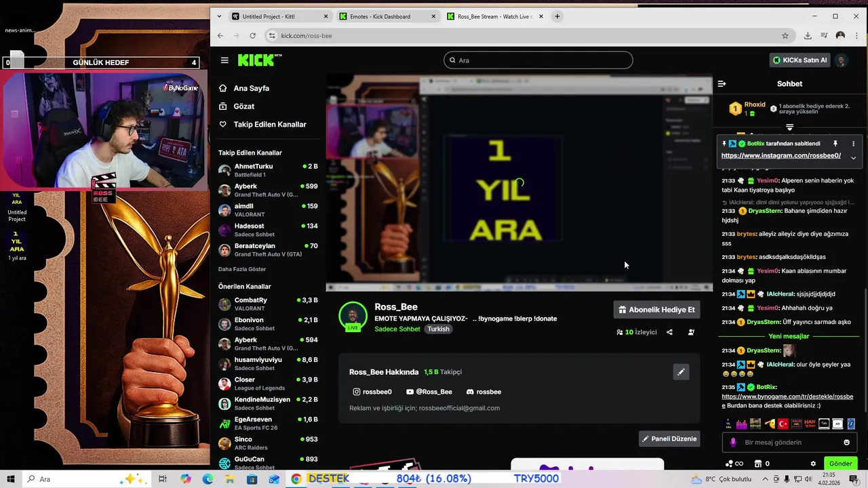Focus the Bir mesaj gönderin field
Image resolution: width=868 pixels, height=488 pixels.
788,443
